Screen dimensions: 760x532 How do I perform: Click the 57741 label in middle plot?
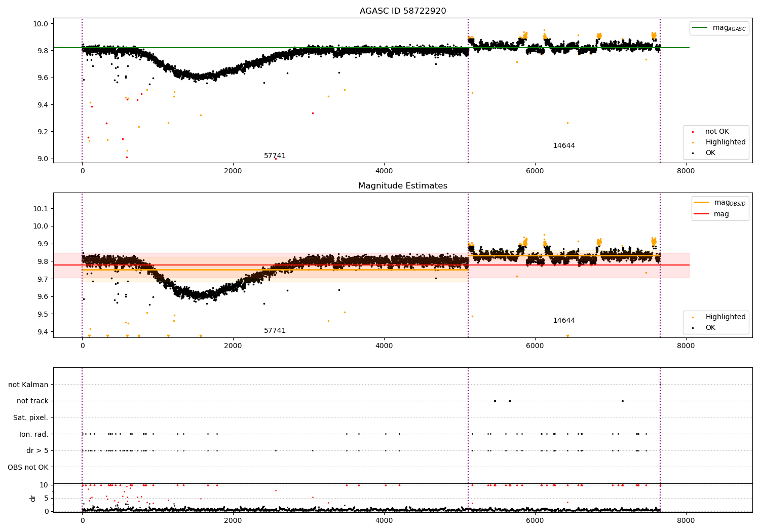(x=275, y=331)
